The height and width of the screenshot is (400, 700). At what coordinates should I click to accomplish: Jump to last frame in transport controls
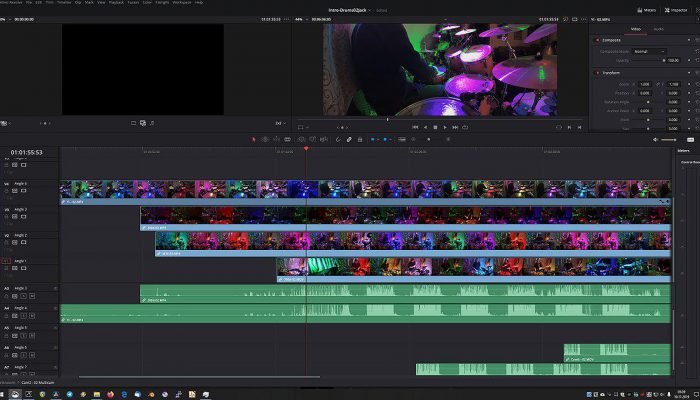[455, 127]
